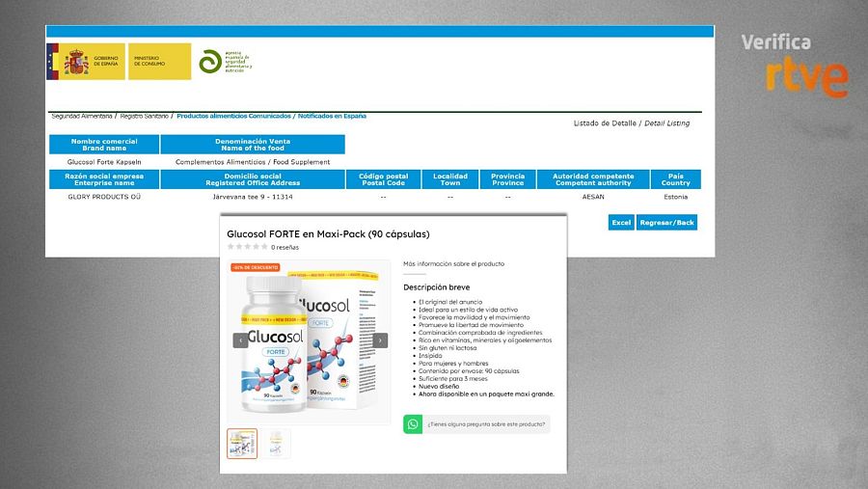Click 'Código postal Postal Code' header

coord(383,179)
